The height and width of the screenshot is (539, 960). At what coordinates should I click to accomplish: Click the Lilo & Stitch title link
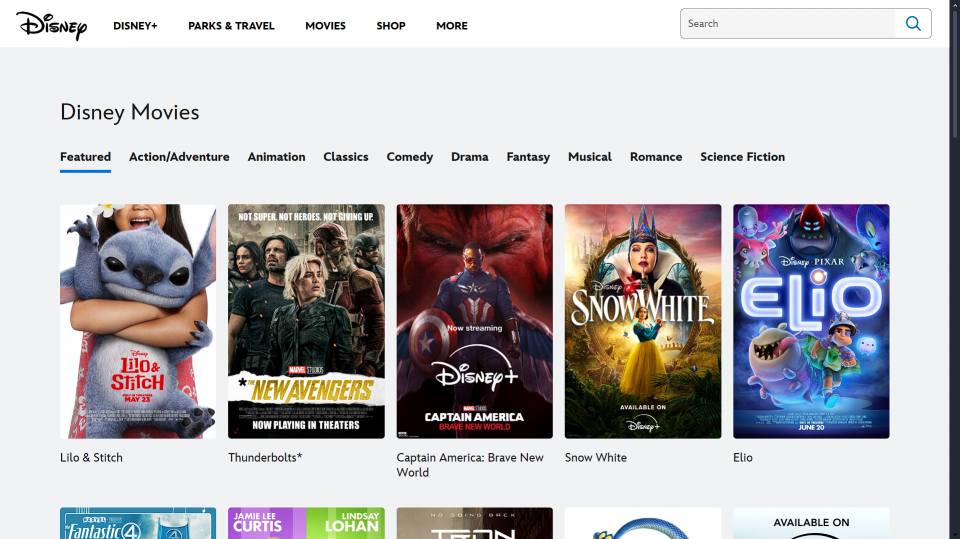point(91,458)
